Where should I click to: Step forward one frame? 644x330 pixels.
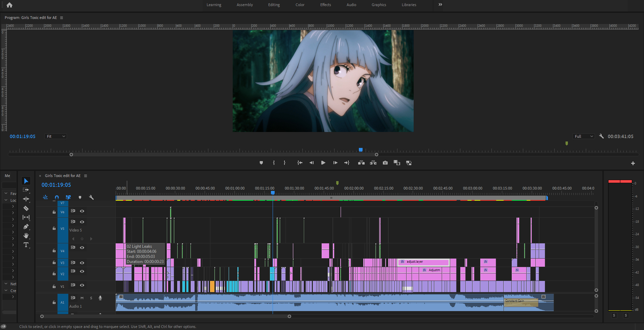pos(335,163)
